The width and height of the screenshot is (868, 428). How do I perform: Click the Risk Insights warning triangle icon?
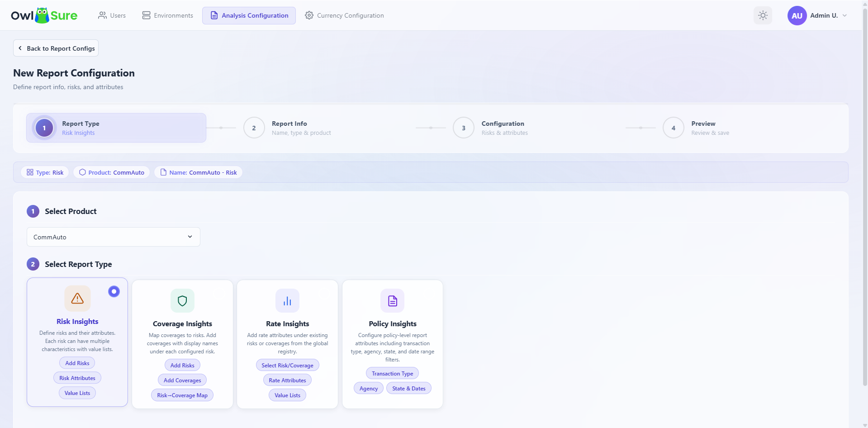[77, 298]
